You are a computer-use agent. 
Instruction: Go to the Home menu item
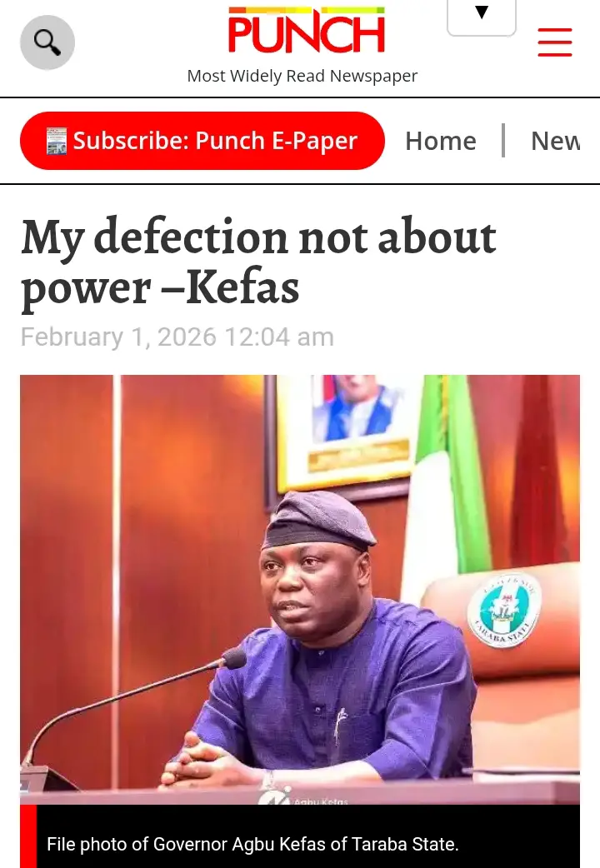tap(441, 141)
